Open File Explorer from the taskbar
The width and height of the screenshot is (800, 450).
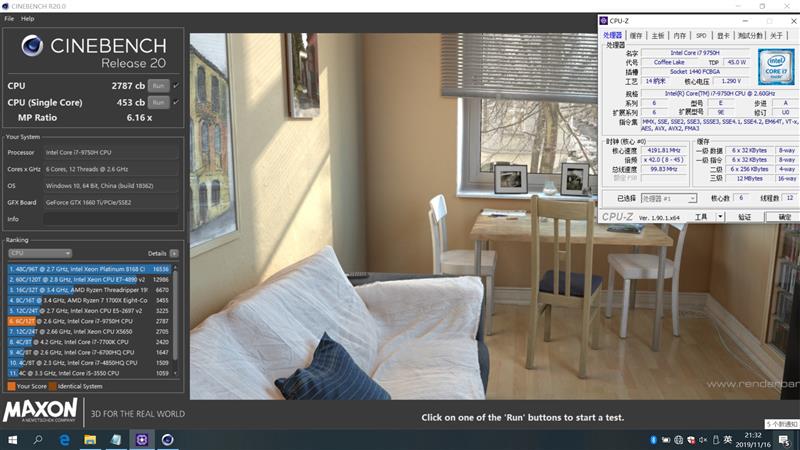(90, 439)
